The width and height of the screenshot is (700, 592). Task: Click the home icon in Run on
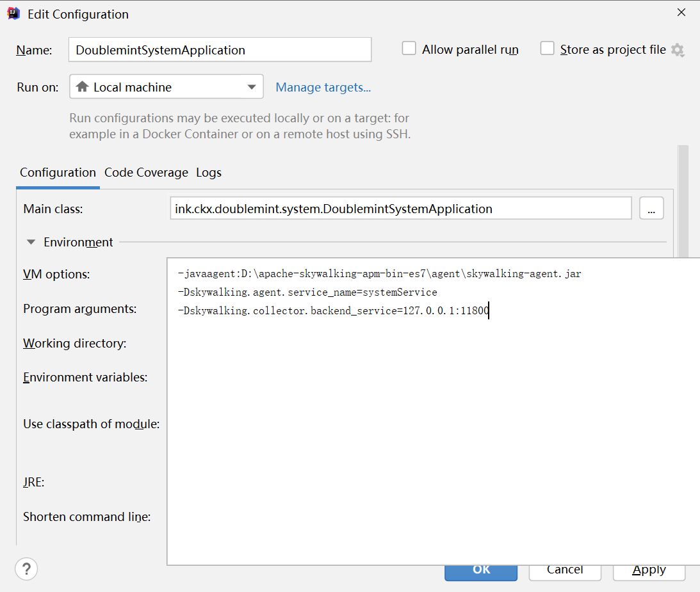coord(82,87)
